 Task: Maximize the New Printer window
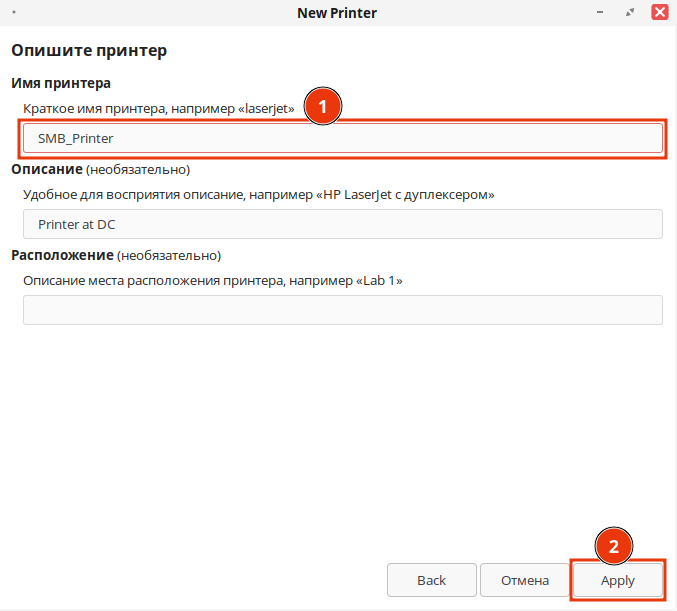[x=630, y=13]
